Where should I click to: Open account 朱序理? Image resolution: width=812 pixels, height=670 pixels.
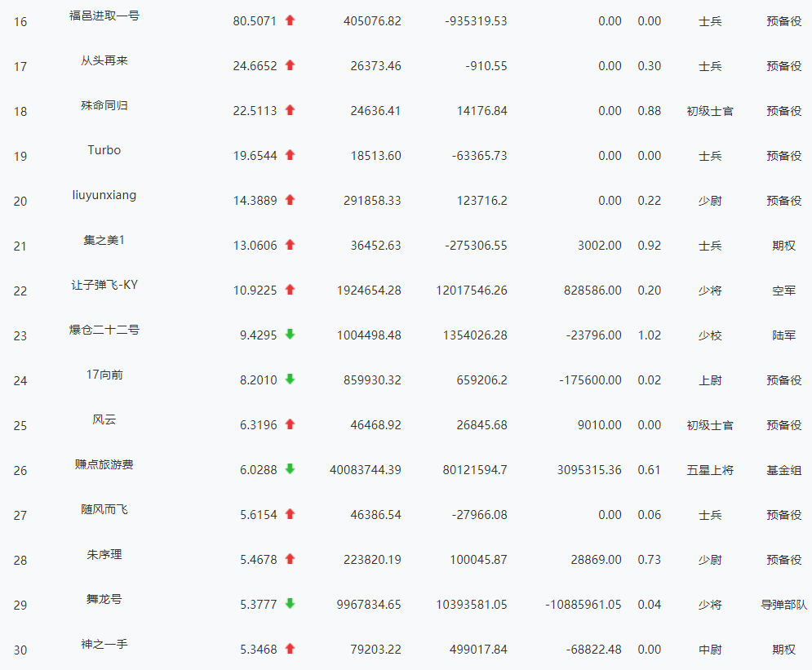[x=104, y=555]
